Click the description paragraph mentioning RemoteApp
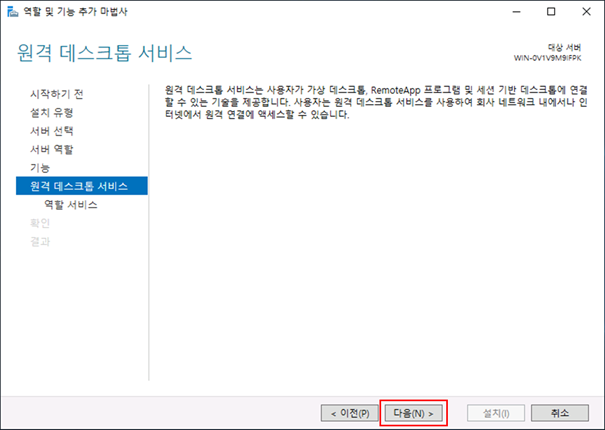 (x=376, y=102)
